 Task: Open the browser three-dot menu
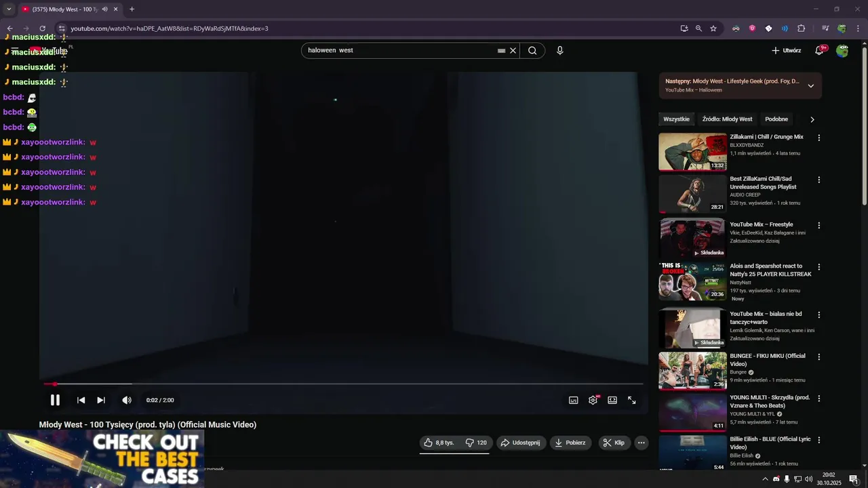point(857,28)
